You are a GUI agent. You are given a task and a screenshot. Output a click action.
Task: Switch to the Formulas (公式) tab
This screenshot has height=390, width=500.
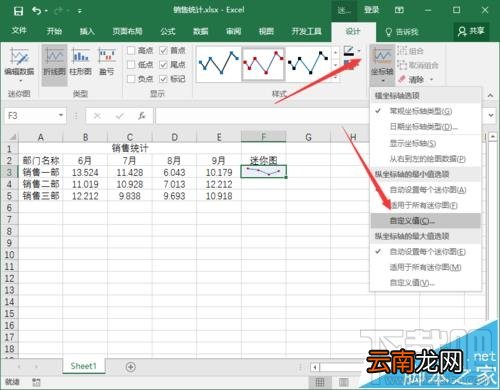[168, 31]
